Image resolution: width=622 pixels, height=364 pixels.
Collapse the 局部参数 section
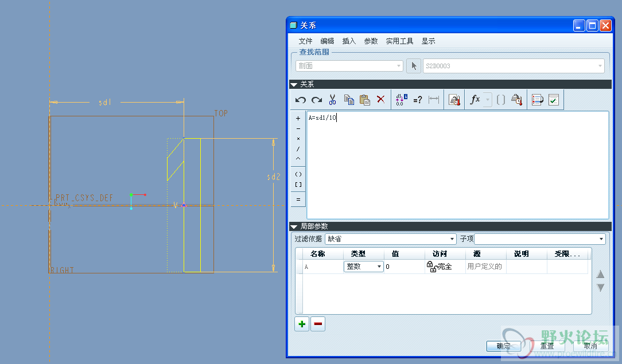coord(294,226)
